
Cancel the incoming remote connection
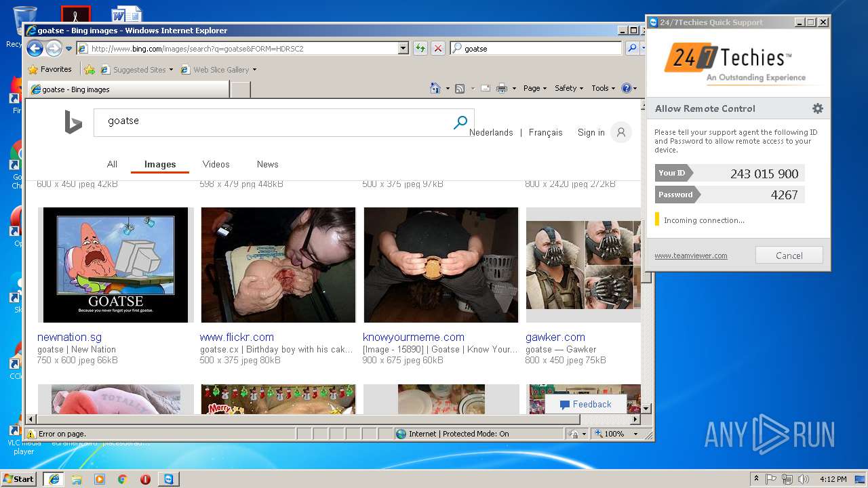(x=789, y=256)
